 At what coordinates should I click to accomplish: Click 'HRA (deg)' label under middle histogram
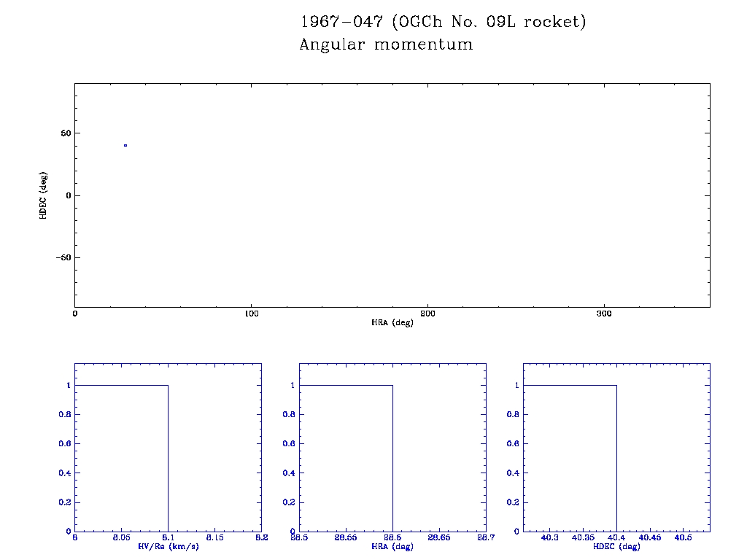392,545
